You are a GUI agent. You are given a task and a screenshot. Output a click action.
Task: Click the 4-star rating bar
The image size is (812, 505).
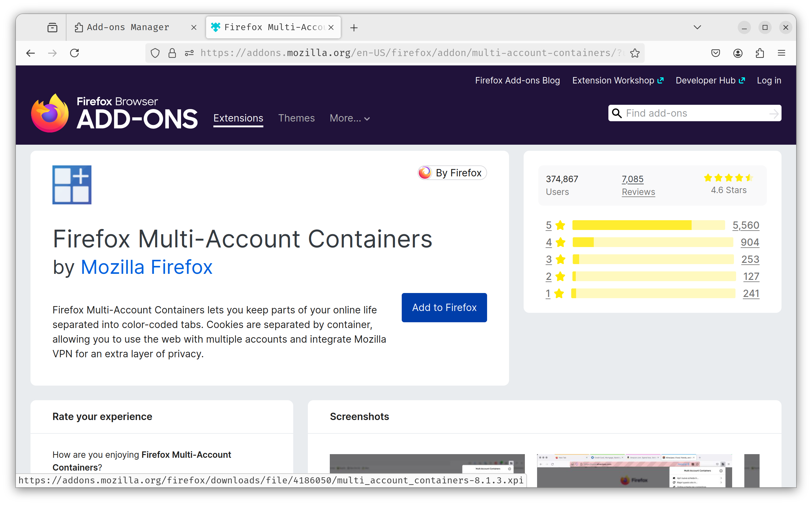653,242
